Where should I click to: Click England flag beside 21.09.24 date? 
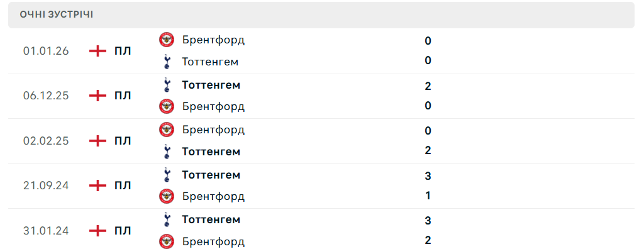tap(97, 185)
